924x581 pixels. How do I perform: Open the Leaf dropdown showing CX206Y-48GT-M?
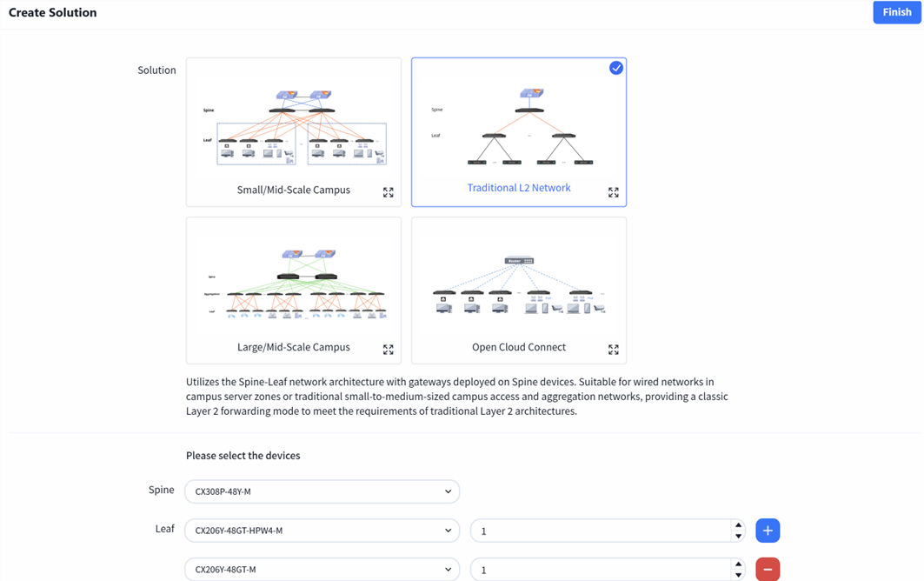click(322, 569)
